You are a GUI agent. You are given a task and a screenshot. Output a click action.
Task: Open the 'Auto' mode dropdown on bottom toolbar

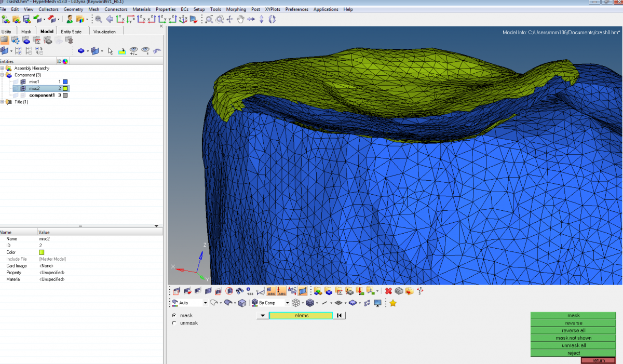205,302
